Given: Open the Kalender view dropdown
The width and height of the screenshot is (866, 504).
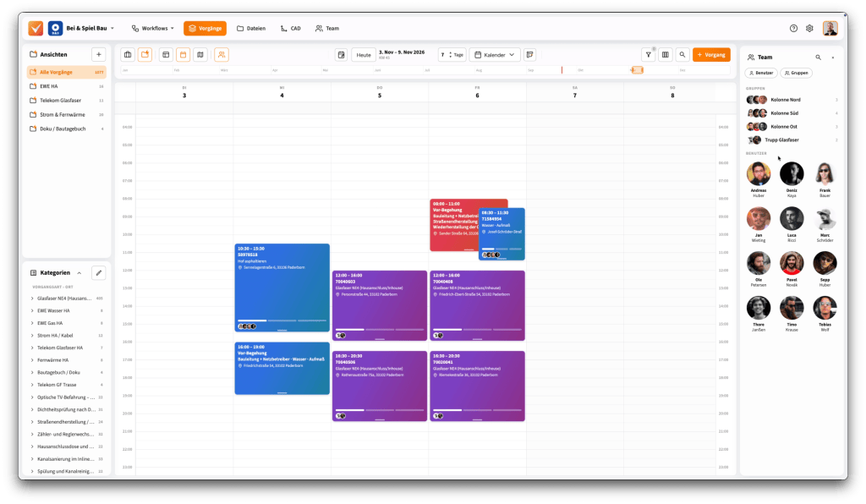Looking at the screenshot, I should (495, 55).
